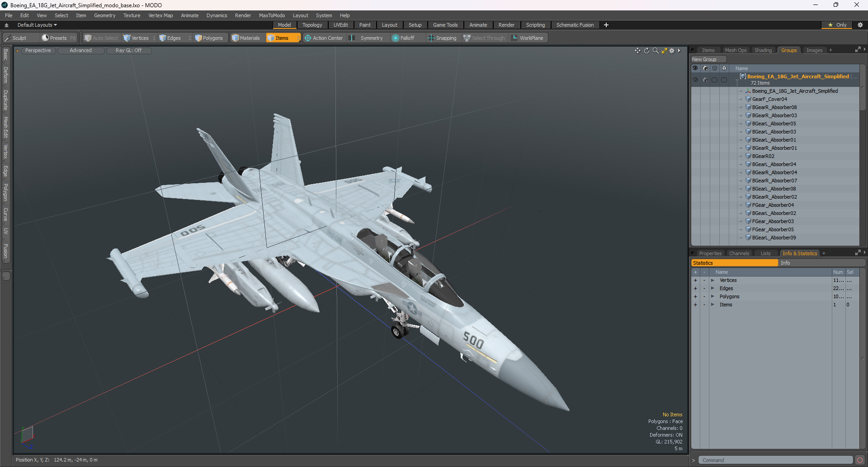The image size is (868, 467).
Task: Click the viewport more-options arrow
Action: tap(679, 51)
